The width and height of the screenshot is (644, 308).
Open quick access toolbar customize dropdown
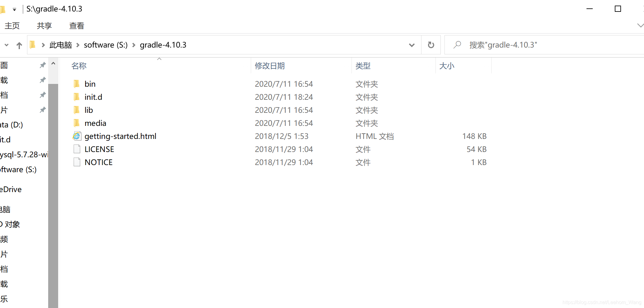[x=14, y=10]
